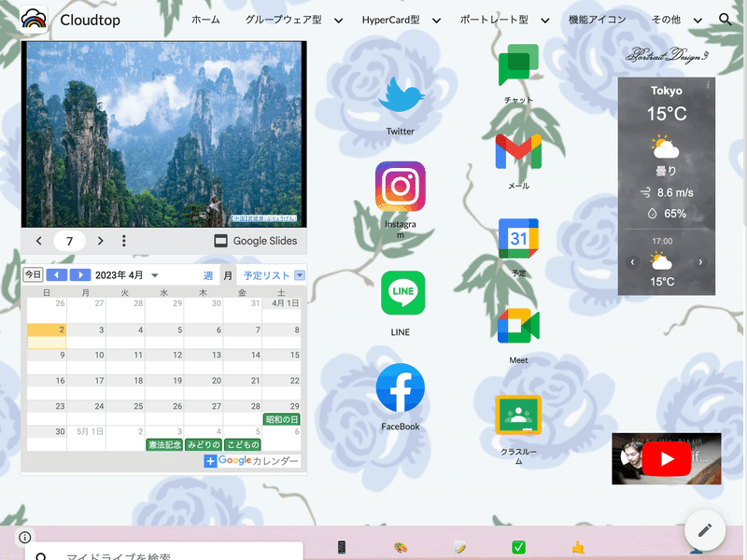
Task: Click the Cloudtop site title
Action: click(x=90, y=20)
